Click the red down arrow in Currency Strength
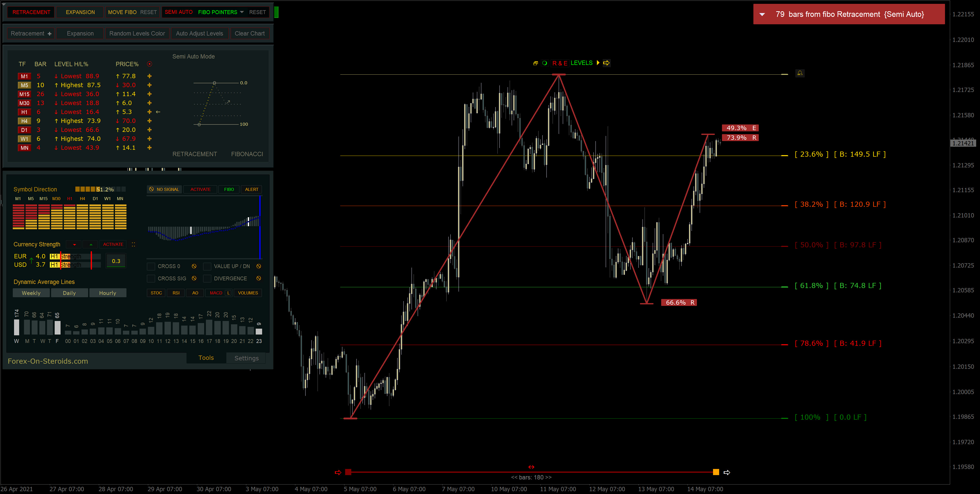This screenshot has height=494, width=980. (74, 244)
